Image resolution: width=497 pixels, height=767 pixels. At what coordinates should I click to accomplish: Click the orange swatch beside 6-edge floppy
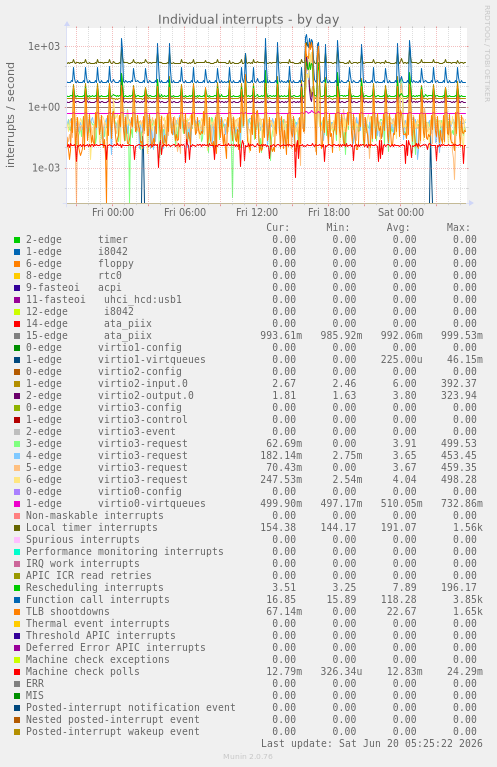(x=17, y=264)
